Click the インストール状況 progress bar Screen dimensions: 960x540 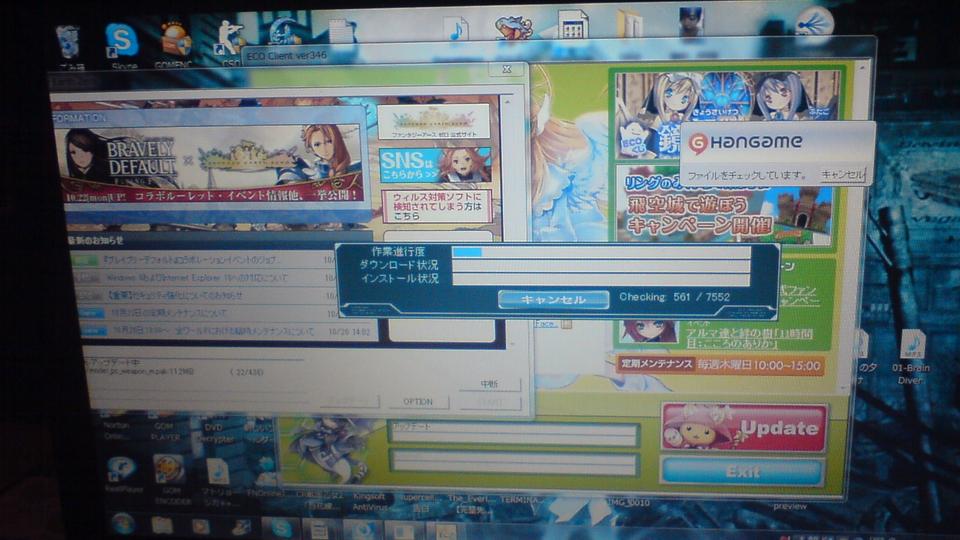tap(601, 279)
